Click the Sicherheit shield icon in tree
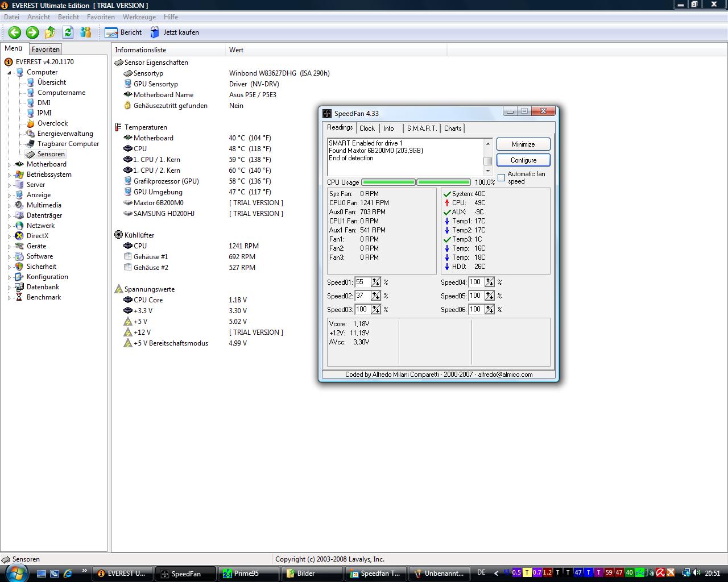Viewport: 728px width, 582px height. click(19, 267)
